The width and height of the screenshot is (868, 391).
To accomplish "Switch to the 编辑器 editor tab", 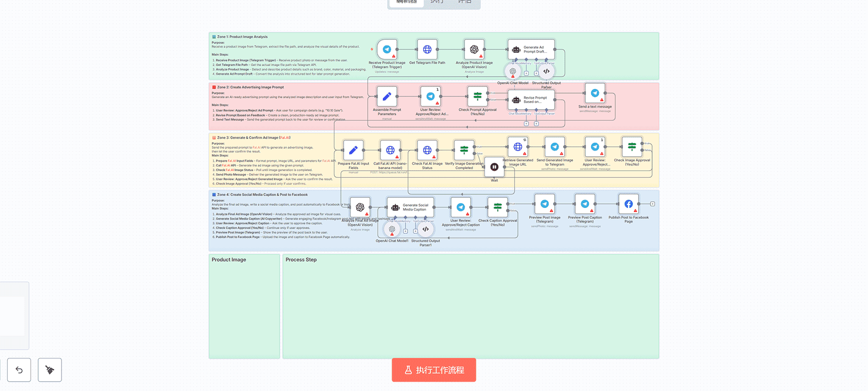I will [406, 3].
